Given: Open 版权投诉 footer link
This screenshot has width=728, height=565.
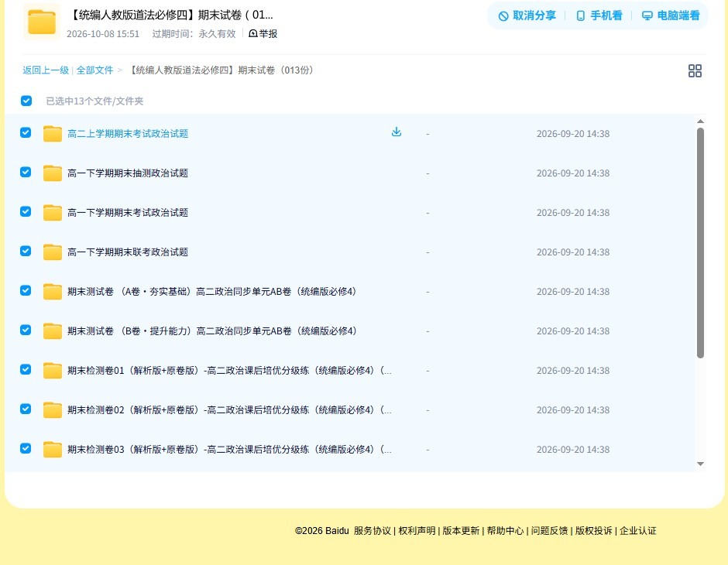Looking at the screenshot, I should point(593,531).
